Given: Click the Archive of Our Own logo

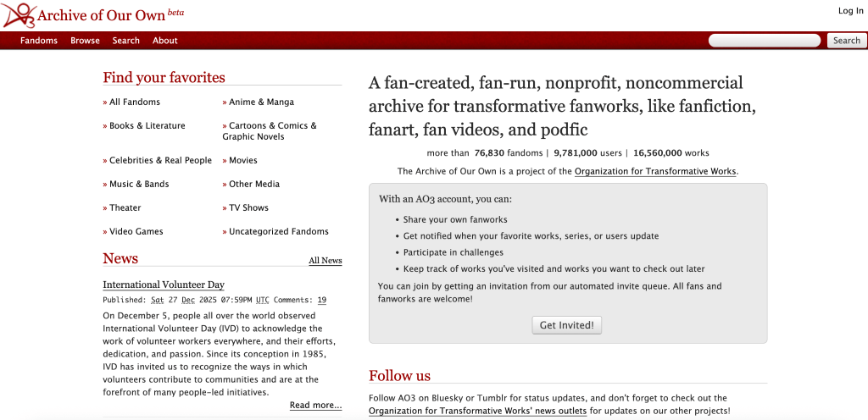Looking at the screenshot, I should coord(93,14).
